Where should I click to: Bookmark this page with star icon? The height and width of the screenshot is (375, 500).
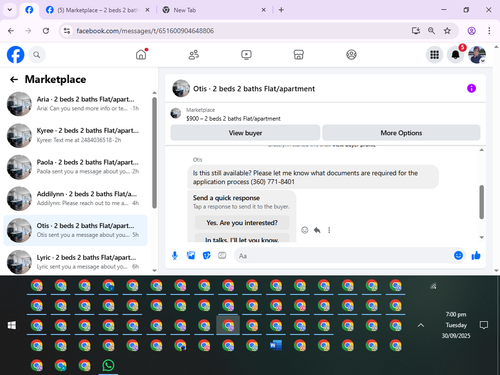pyautogui.click(x=447, y=31)
